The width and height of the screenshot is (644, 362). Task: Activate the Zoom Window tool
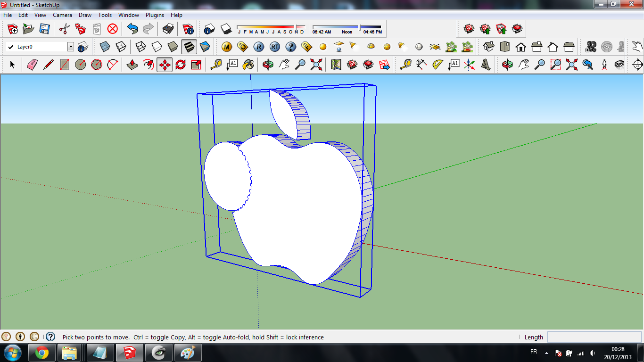tap(556, 65)
